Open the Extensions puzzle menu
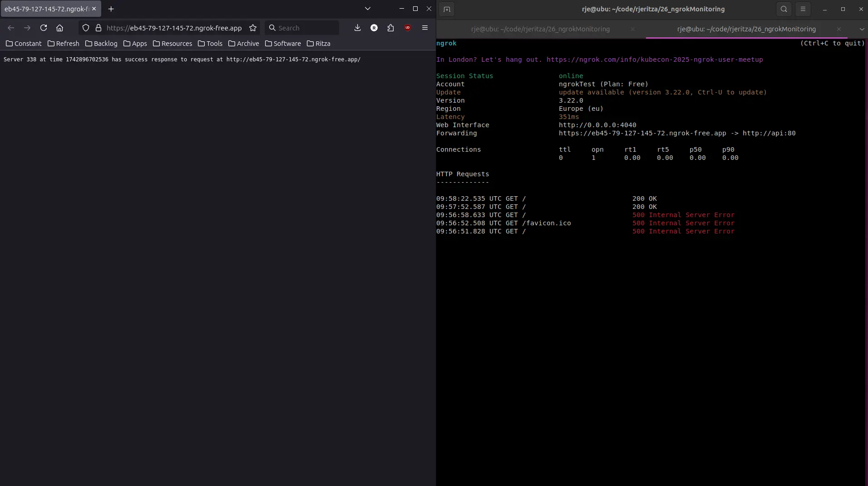 click(391, 28)
